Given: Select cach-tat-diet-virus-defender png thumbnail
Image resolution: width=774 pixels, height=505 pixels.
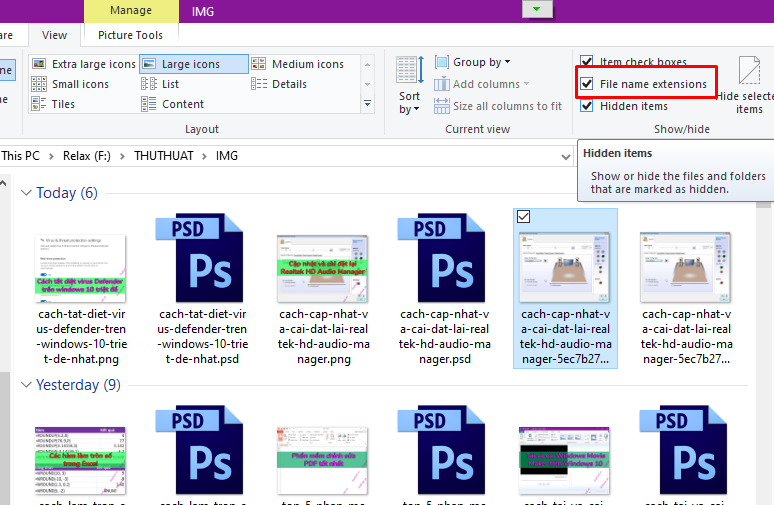Looking at the screenshot, I should (x=80, y=268).
